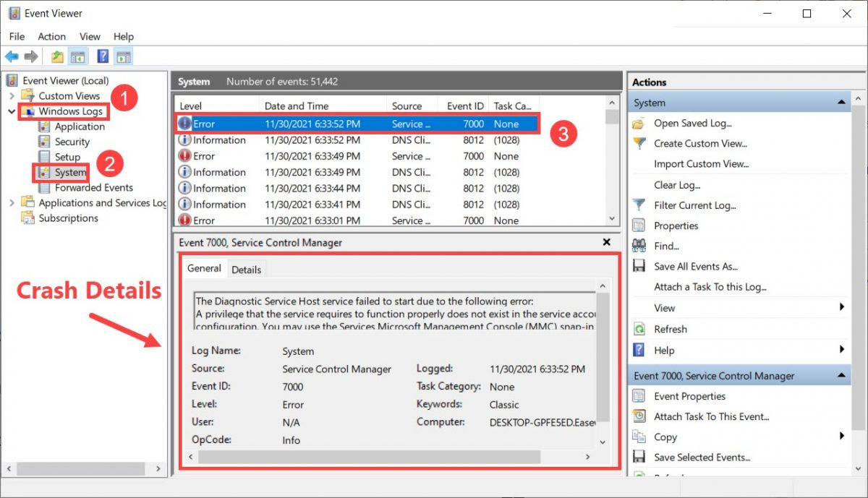868x498 pixels.
Task: Toggle the action pane visibility
Action: click(122, 56)
